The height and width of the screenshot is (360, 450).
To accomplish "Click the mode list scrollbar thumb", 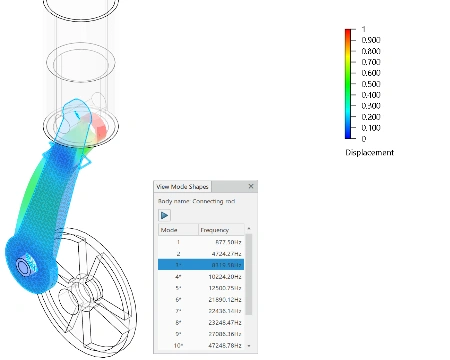I will (249, 274).
